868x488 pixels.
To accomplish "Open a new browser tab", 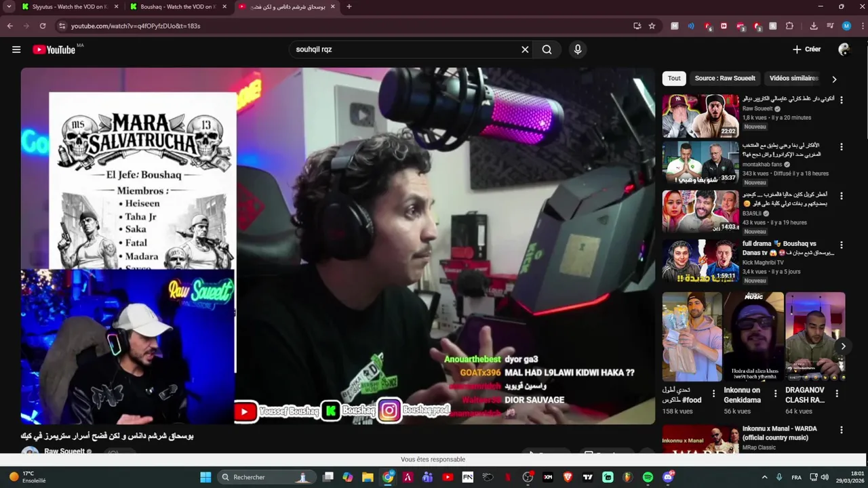I will 349,7.
